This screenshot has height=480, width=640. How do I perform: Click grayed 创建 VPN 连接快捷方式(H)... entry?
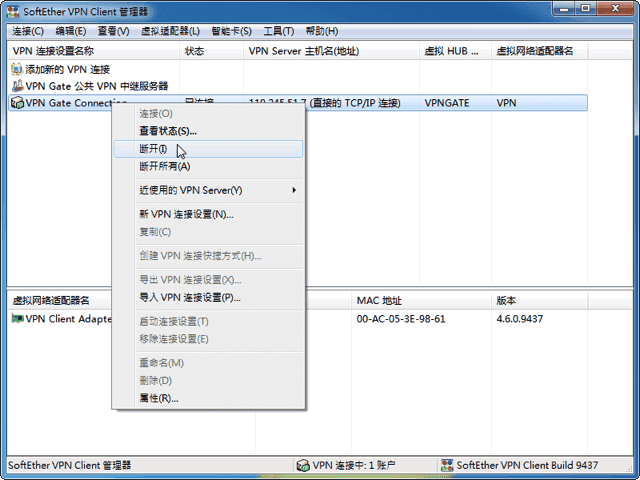coord(208,256)
